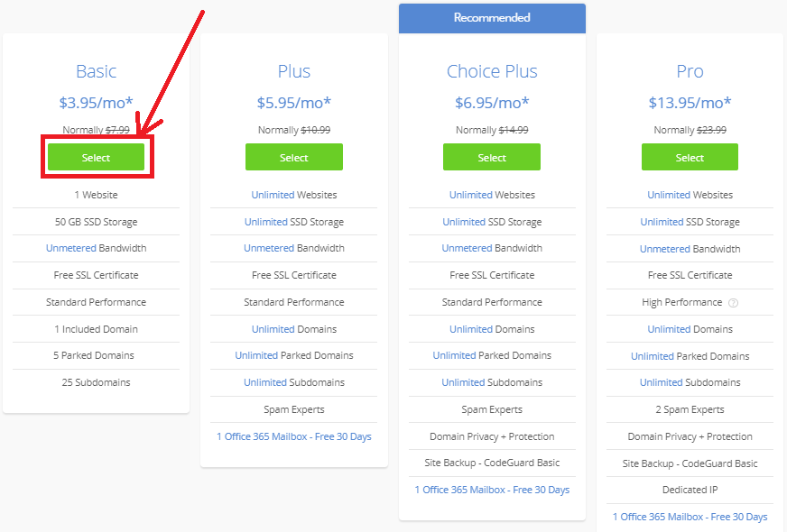Open Choice Plus Office 365 Mailbox link

492,490
